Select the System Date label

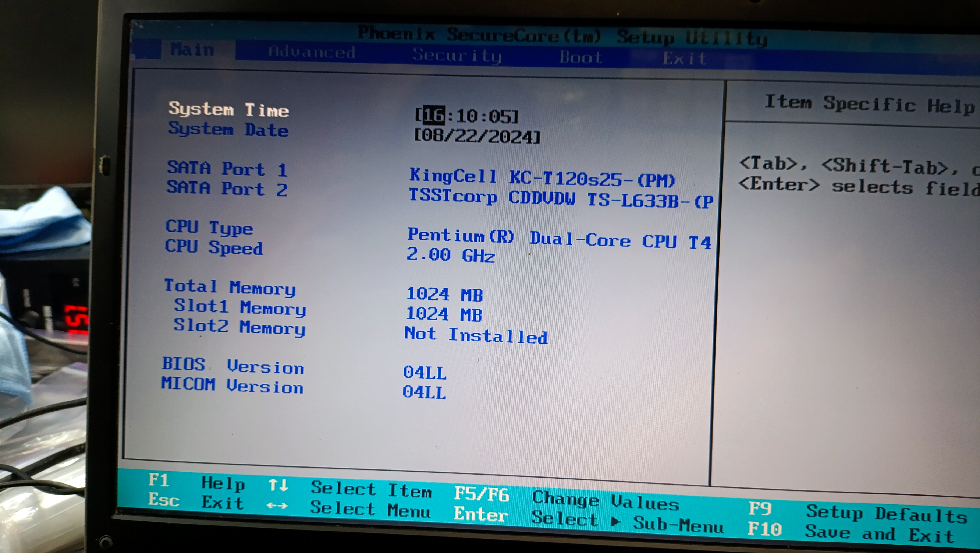coord(228,129)
